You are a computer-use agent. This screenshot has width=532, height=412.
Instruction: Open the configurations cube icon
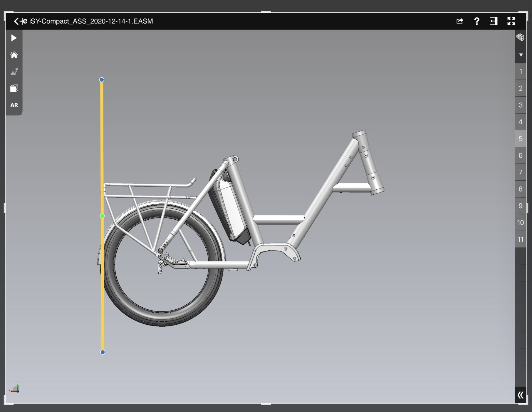coord(520,37)
